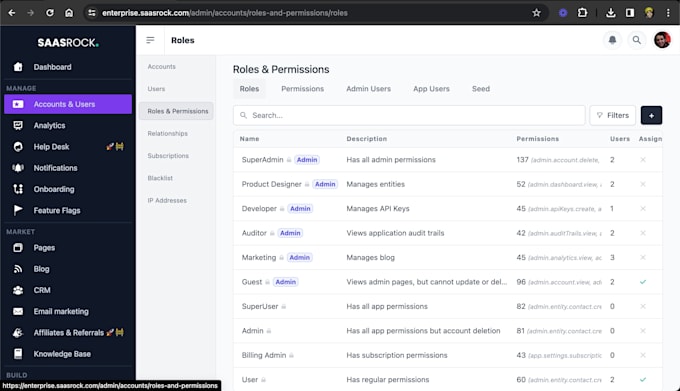
Task: Click the "Has all admin permissions" description
Action: click(391, 160)
